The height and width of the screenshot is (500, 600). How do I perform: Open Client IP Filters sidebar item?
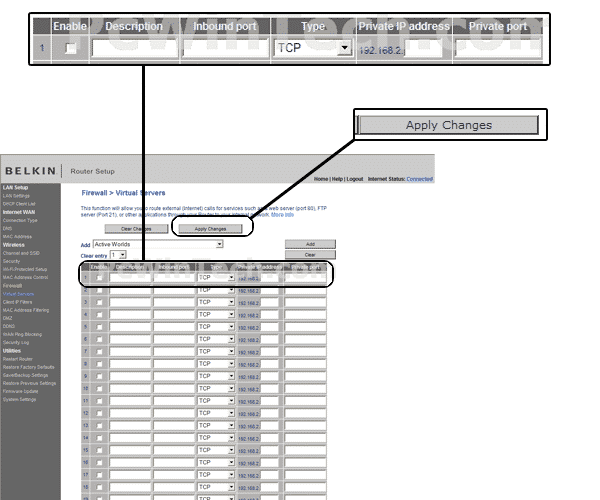pos(18,302)
